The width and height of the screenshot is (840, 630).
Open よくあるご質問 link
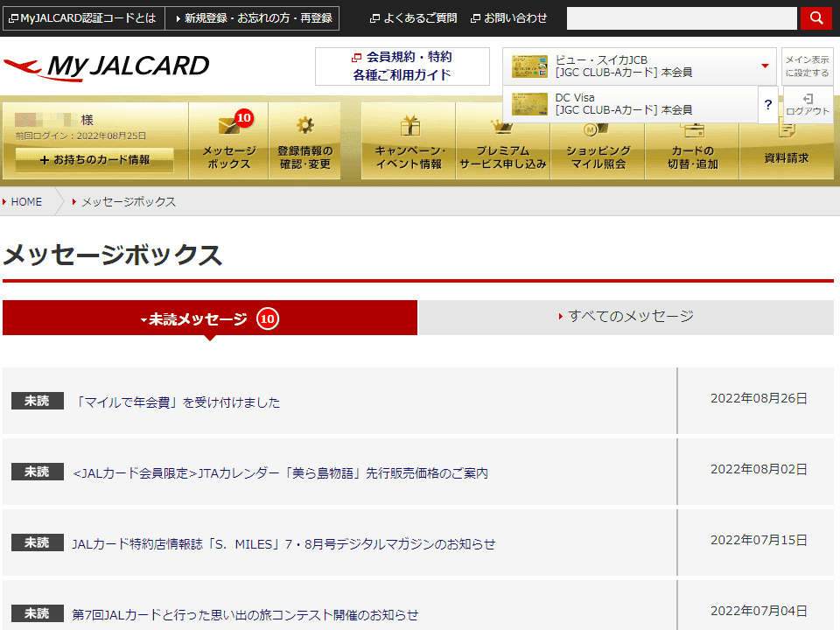[x=418, y=17]
